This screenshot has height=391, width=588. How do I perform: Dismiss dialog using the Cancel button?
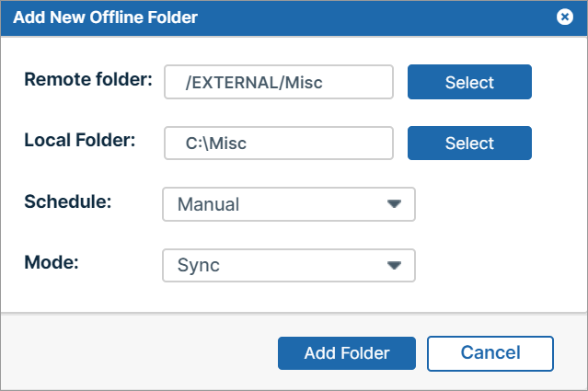pos(490,353)
